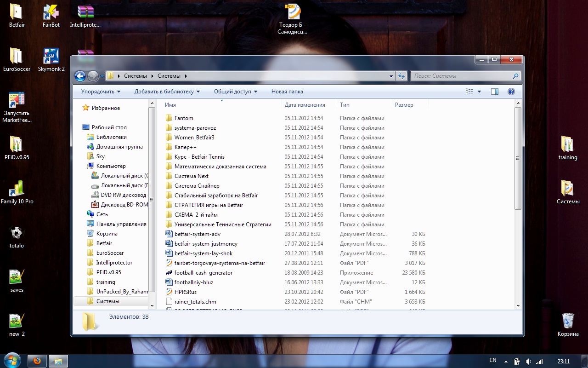Open the recent pages dropdown arrow
The image size is (588, 368).
(102, 76)
